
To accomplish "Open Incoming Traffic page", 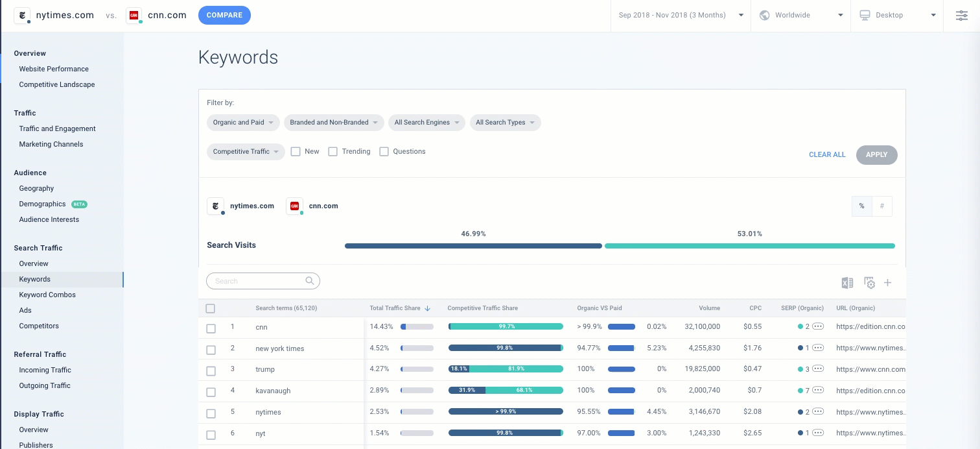I will coord(45,370).
